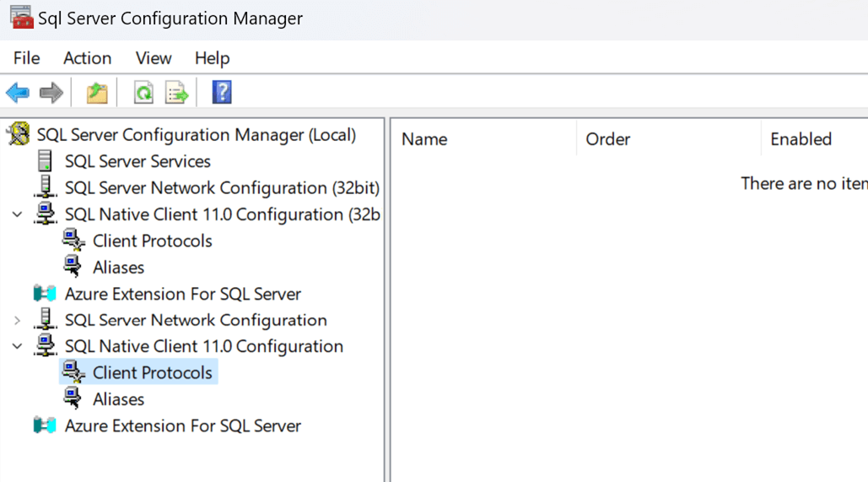This screenshot has width=868, height=482.
Task: Go back with the blue left arrow
Action: coord(18,93)
